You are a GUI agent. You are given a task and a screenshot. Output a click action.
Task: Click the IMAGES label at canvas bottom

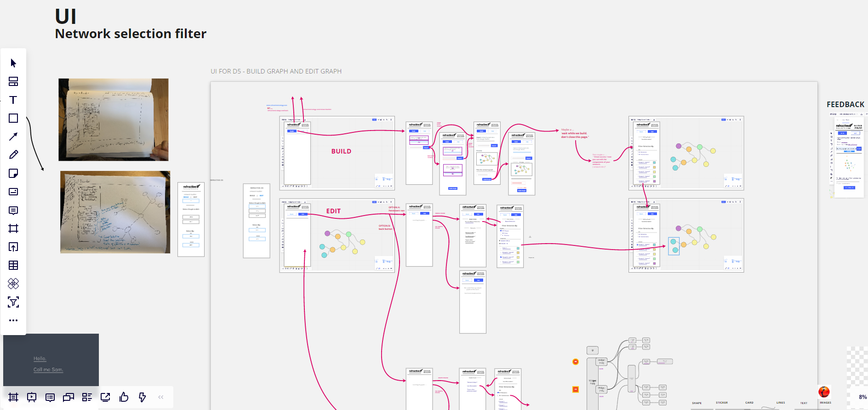tap(825, 403)
